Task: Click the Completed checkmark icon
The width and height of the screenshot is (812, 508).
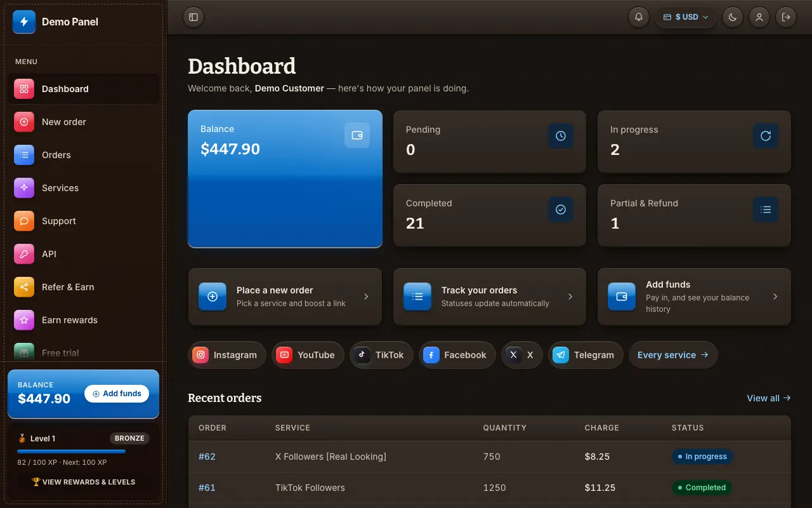Action: pyautogui.click(x=561, y=210)
